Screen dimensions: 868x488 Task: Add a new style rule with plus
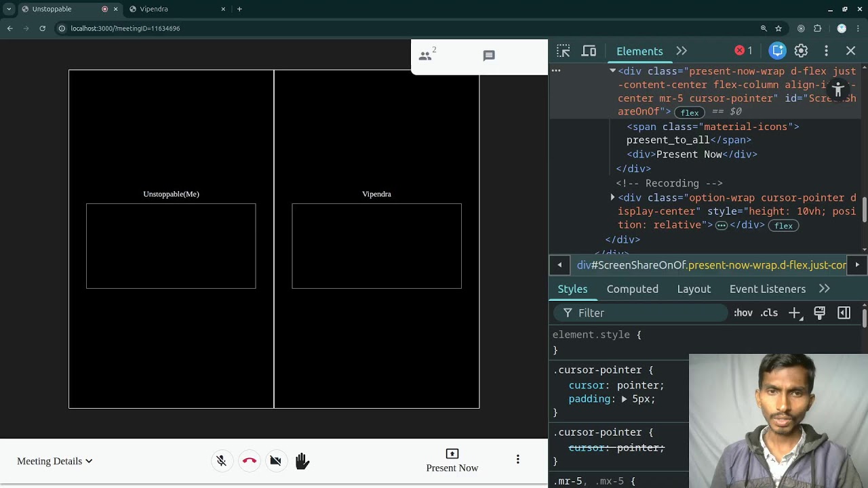795,313
